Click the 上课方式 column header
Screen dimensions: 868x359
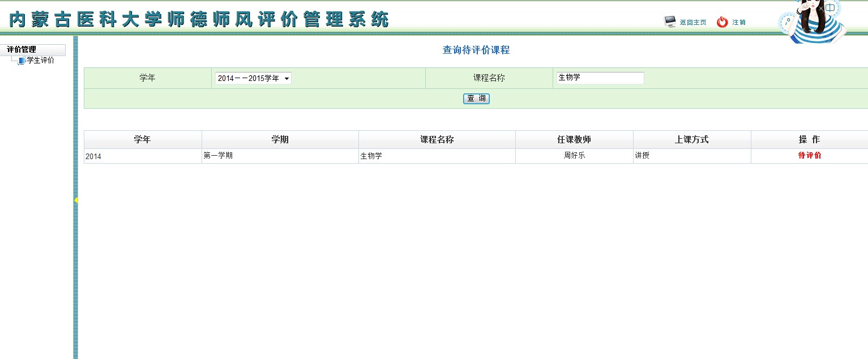(x=691, y=140)
